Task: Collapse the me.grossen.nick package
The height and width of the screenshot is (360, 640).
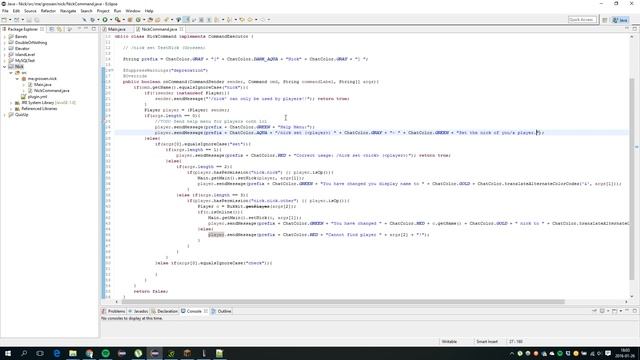Action: coord(17,78)
